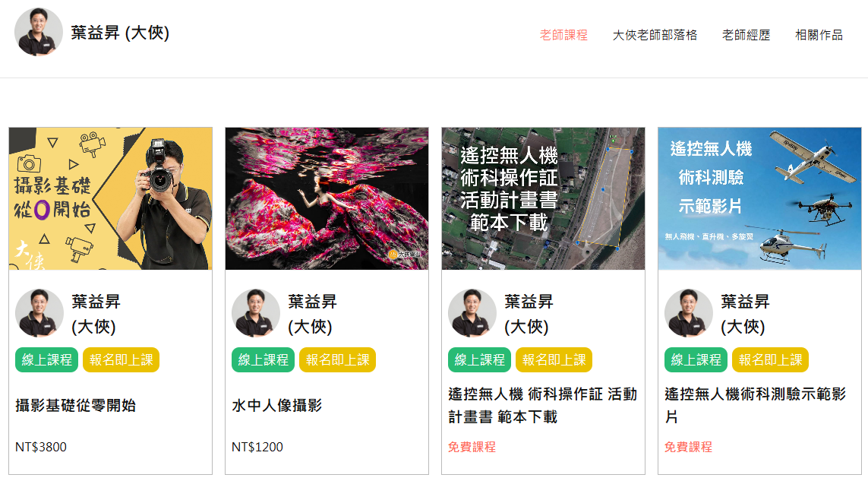The image size is (868, 481).
Task: Select the 相關作品 tab
Action: tap(819, 35)
